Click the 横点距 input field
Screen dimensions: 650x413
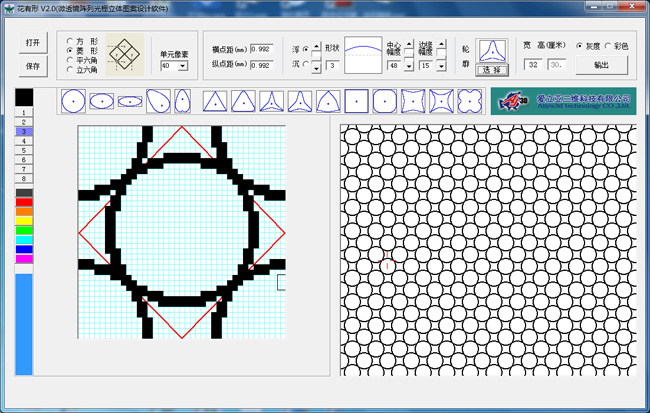pyautogui.click(x=261, y=48)
